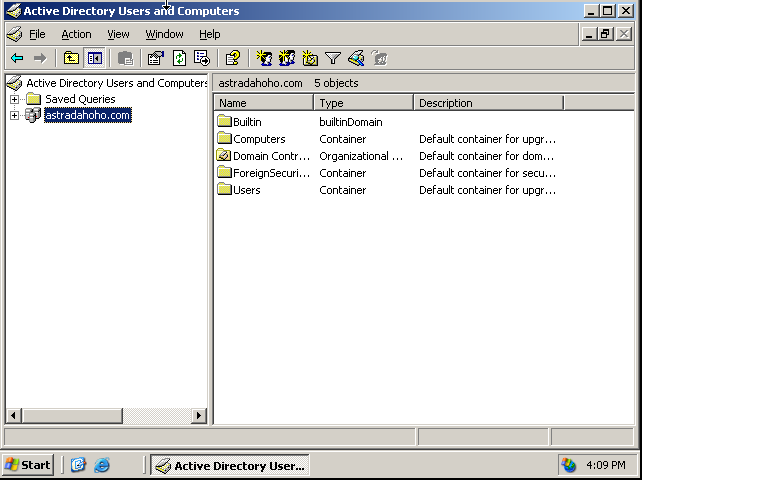Click the 'Default container for secu...' description
This screenshot has height=480, width=768.
[x=487, y=173]
